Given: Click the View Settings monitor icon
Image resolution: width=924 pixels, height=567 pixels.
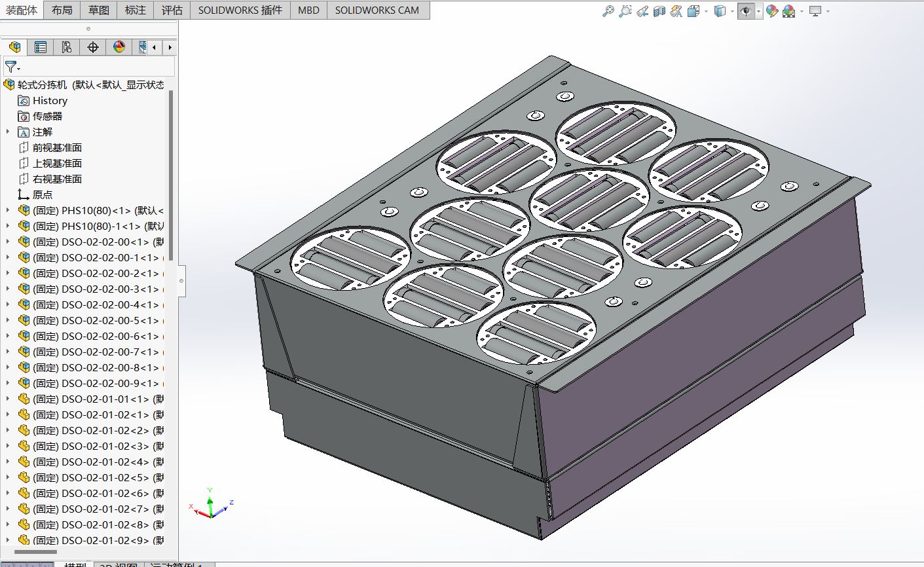Looking at the screenshot, I should click(815, 11).
